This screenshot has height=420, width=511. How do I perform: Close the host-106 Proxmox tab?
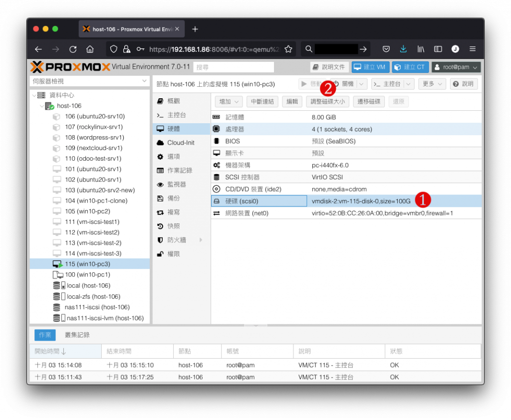tap(177, 29)
